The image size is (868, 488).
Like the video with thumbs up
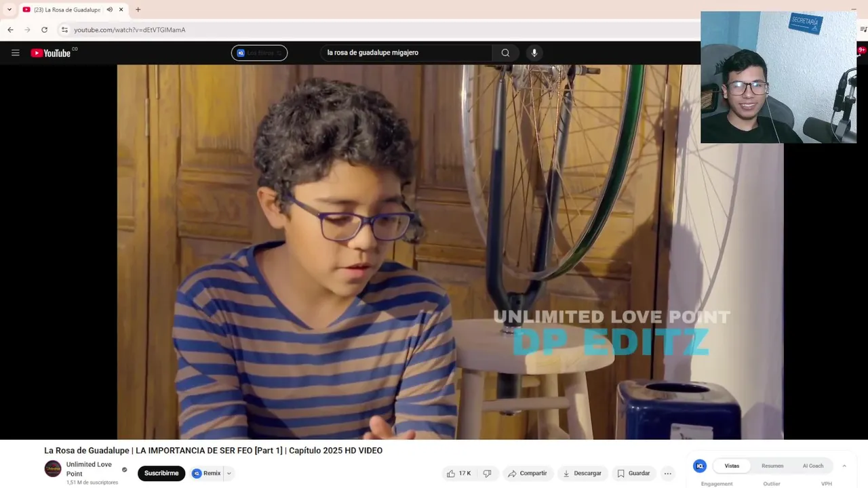458,473
